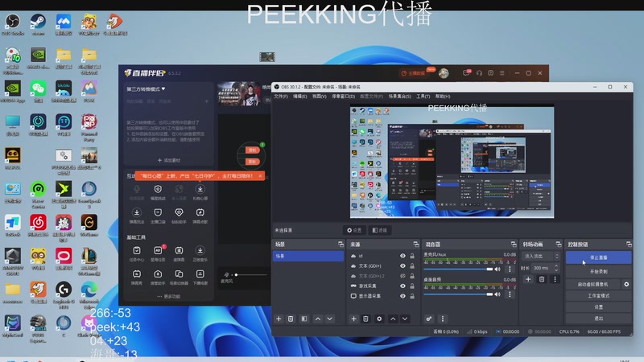Viewport: 644px width, 362px height.
Task: Delete the selected scene using trash icon
Action: tap(291, 319)
